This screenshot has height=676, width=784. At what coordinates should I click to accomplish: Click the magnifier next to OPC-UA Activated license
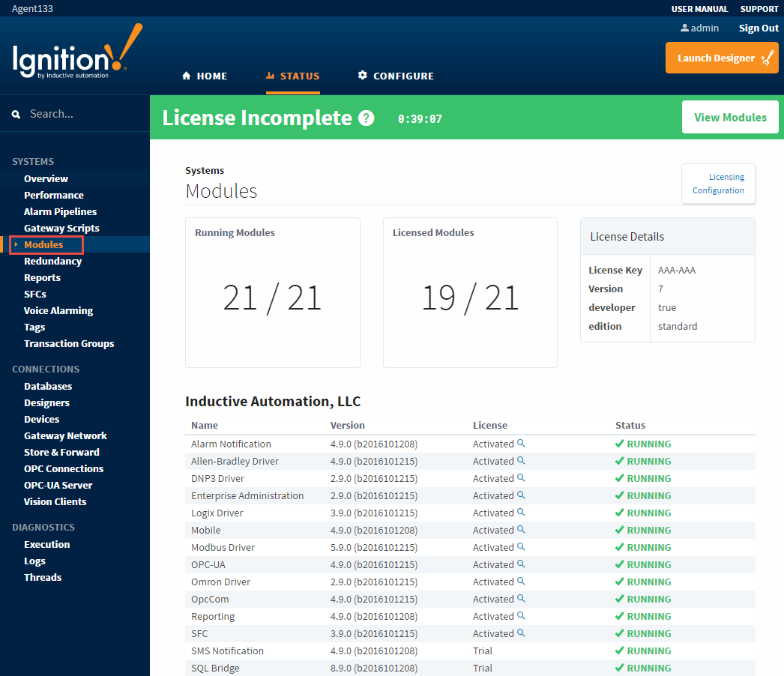pos(522,564)
